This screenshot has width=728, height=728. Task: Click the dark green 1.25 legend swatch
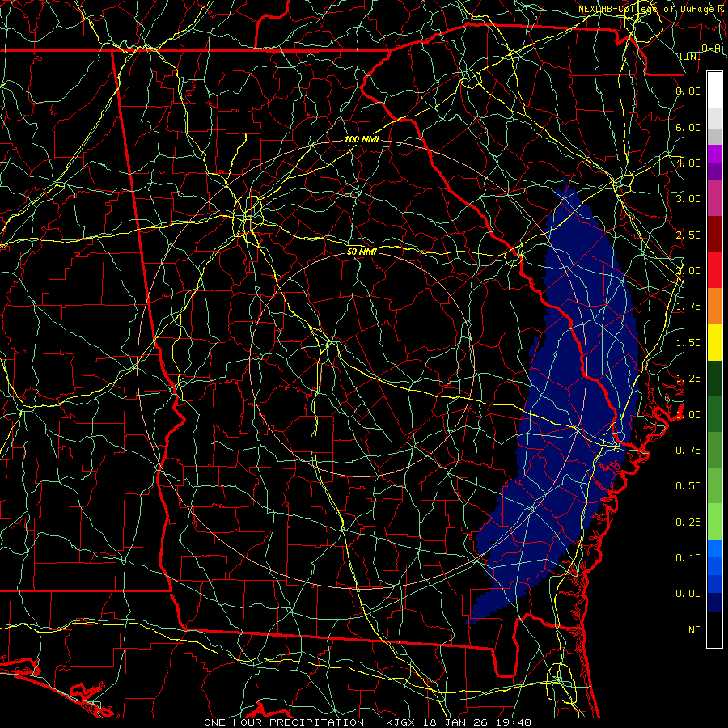tap(714, 379)
